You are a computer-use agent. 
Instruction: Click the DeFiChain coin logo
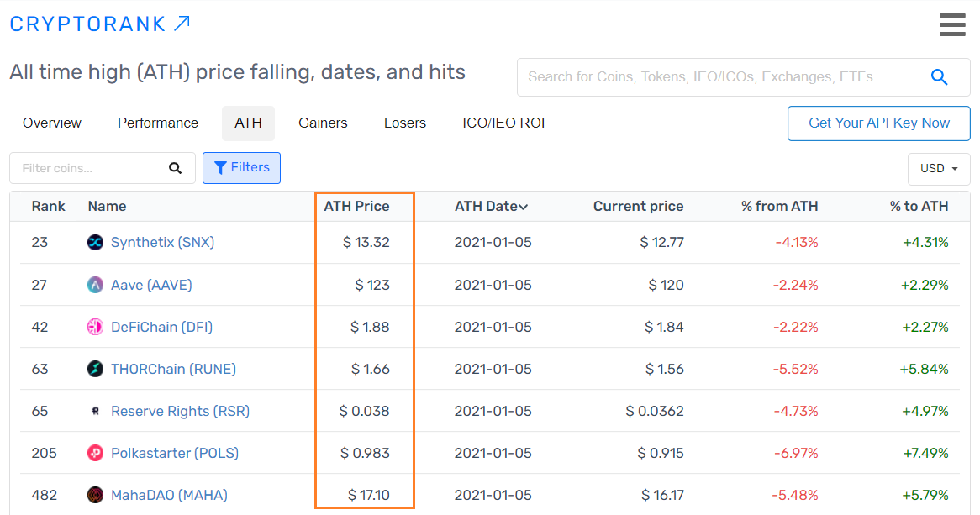pos(95,327)
